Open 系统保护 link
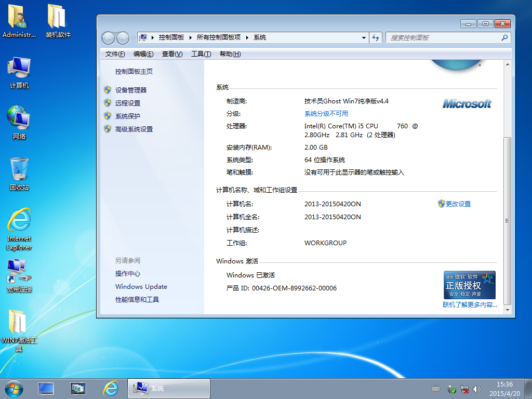532x399 pixels. (128, 116)
